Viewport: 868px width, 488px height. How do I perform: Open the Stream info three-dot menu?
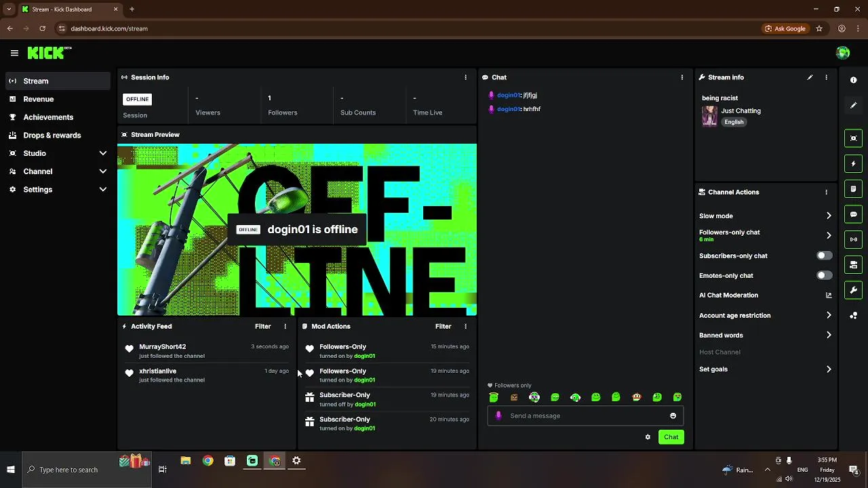(826, 77)
